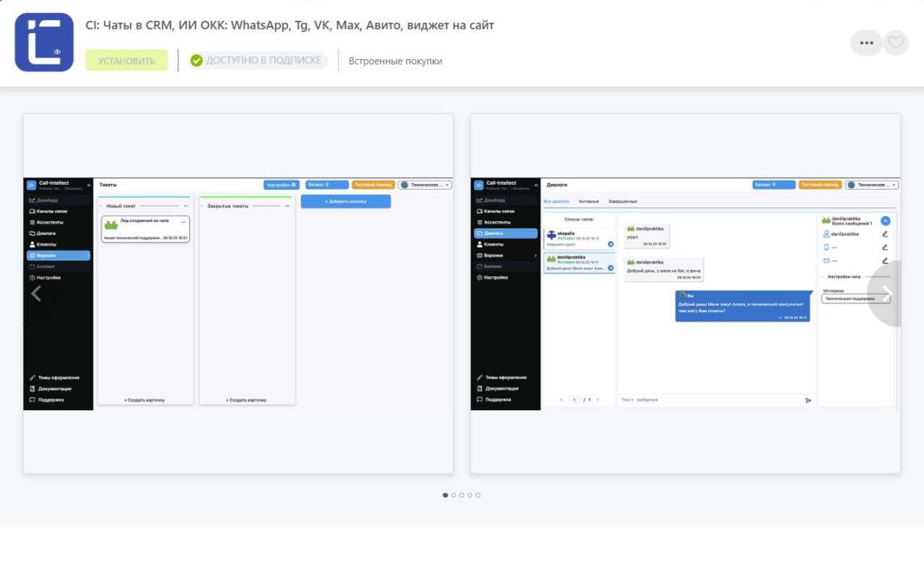Click the Call-Intellect app logo icon
The width and height of the screenshot is (924, 569).
pos(44,42)
